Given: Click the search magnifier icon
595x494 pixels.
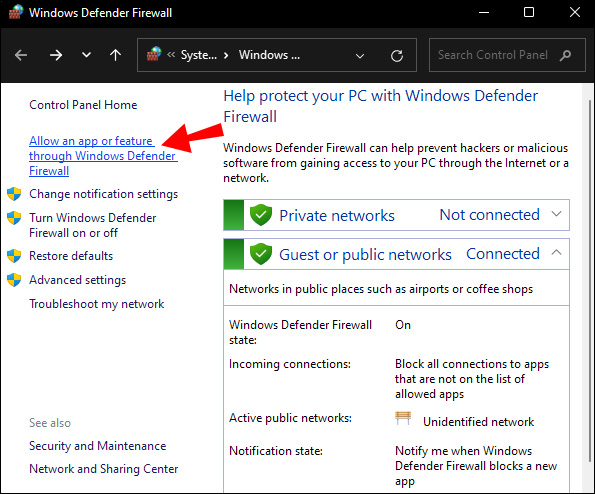Looking at the screenshot, I should tap(565, 55).
